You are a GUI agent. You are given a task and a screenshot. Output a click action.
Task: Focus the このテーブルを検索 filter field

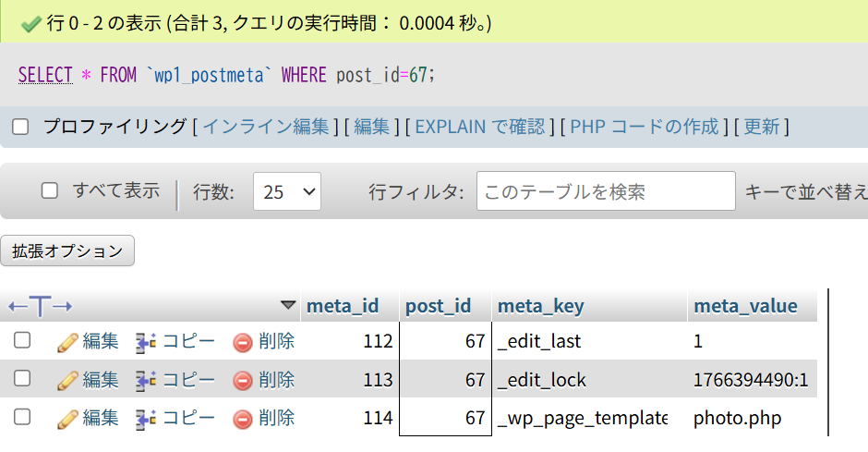click(606, 191)
